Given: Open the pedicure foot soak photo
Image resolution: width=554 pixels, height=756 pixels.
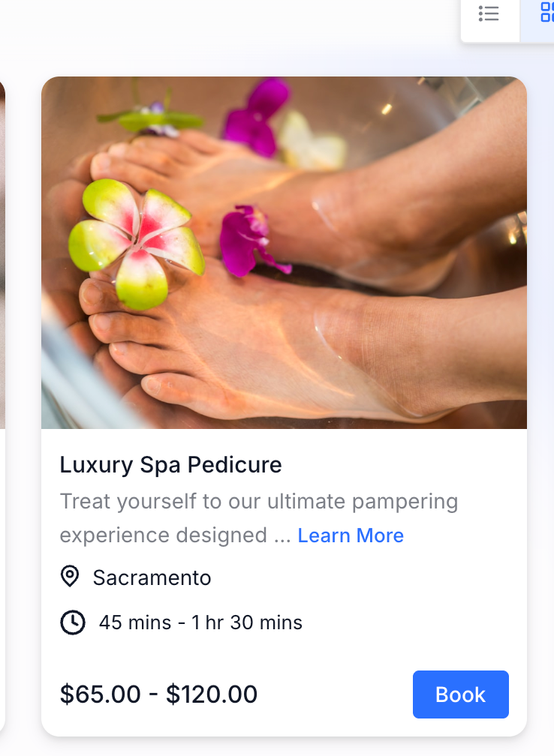Looking at the screenshot, I should [x=284, y=253].
